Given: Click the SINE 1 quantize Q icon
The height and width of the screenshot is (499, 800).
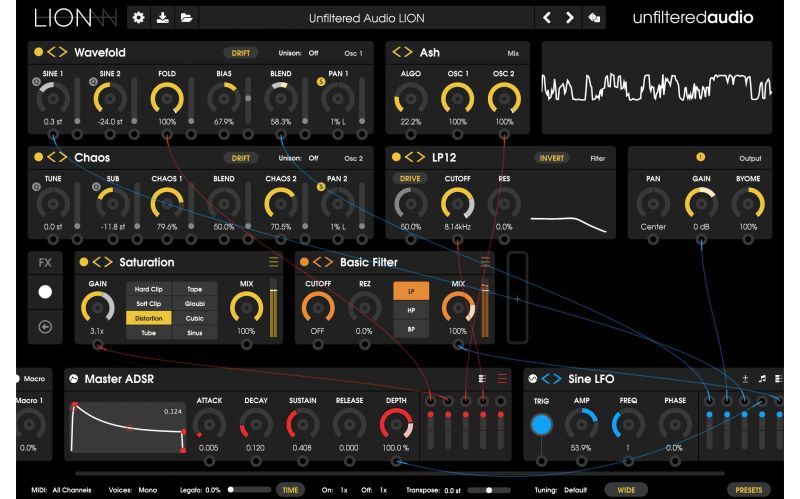Looking at the screenshot, I should tap(36, 82).
